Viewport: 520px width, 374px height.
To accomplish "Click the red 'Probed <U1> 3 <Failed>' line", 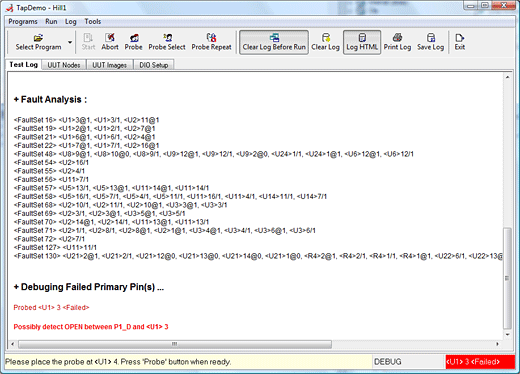I will click(51, 307).
